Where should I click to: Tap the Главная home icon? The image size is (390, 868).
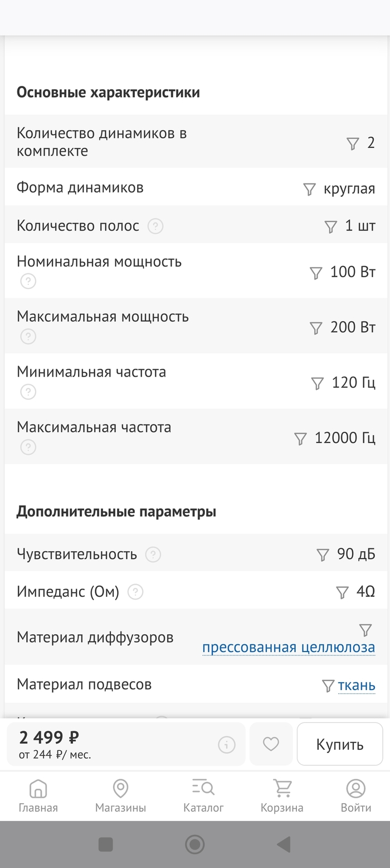pos(37,789)
